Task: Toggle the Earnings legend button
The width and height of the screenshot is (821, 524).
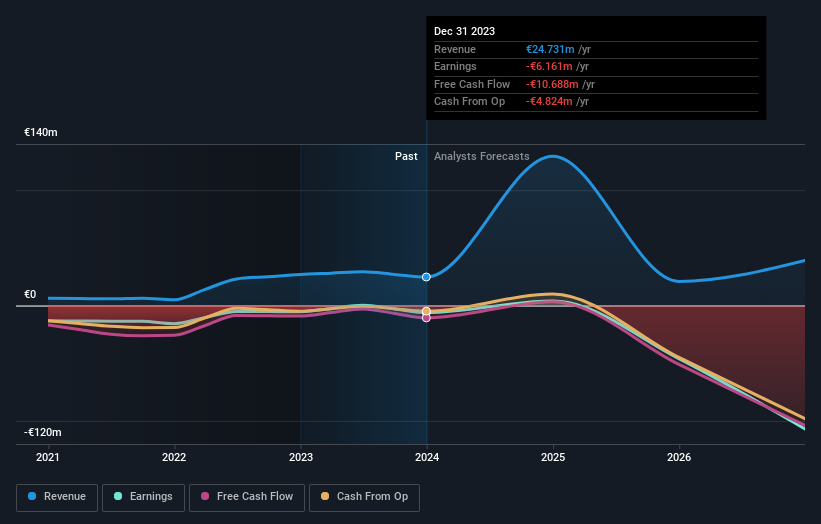Action: tap(143, 497)
